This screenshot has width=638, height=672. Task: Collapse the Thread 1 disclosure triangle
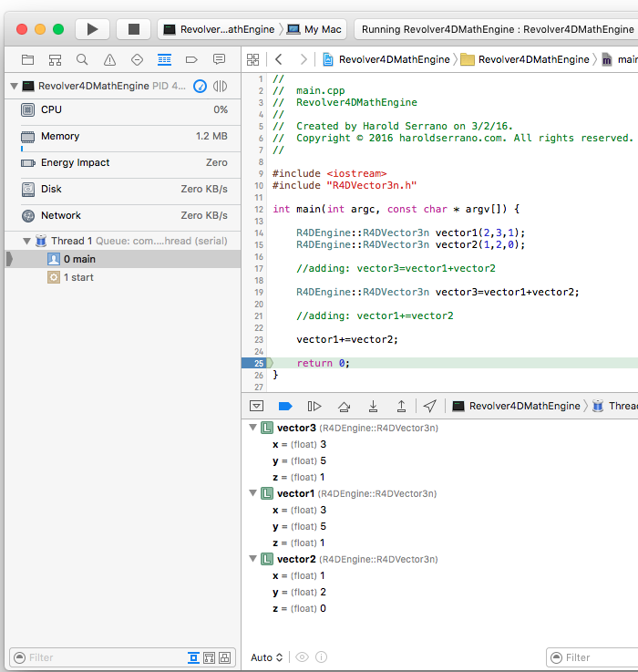click(x=26, y=241)
